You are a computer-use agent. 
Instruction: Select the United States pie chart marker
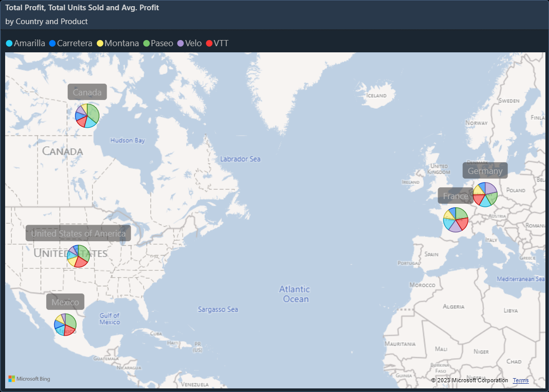tap(79, 256)
